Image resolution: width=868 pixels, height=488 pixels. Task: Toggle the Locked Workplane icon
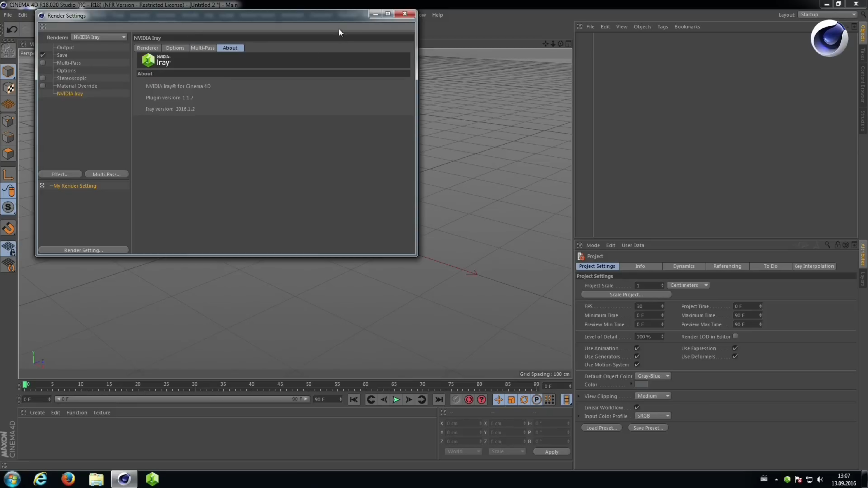[x=8, y=249]
